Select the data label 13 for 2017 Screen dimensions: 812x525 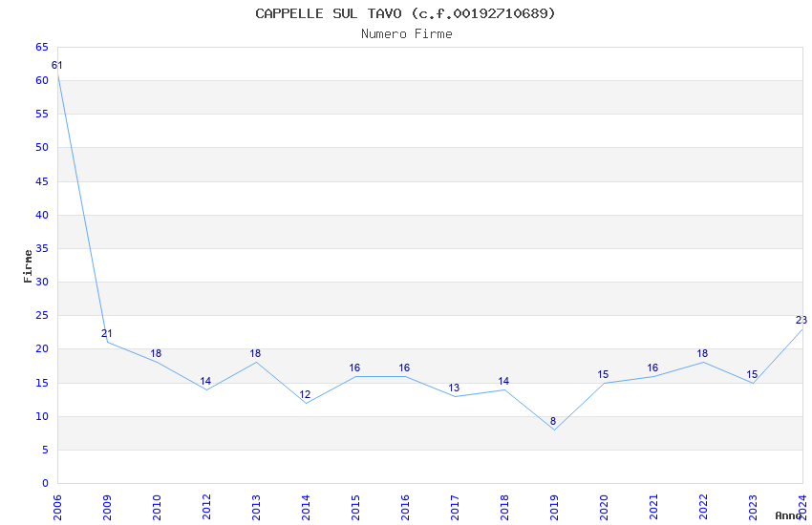pyautogui.click(x=454, y=388)
